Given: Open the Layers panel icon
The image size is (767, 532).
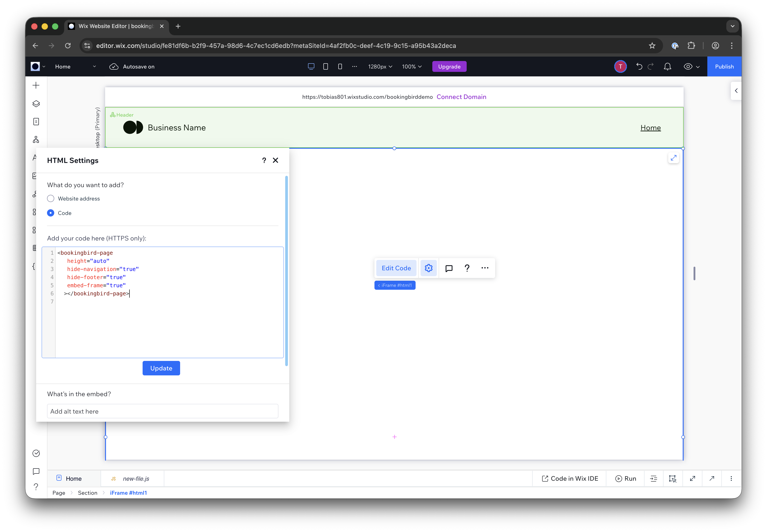Looking at the screenshot, I should tap(36, 104).
